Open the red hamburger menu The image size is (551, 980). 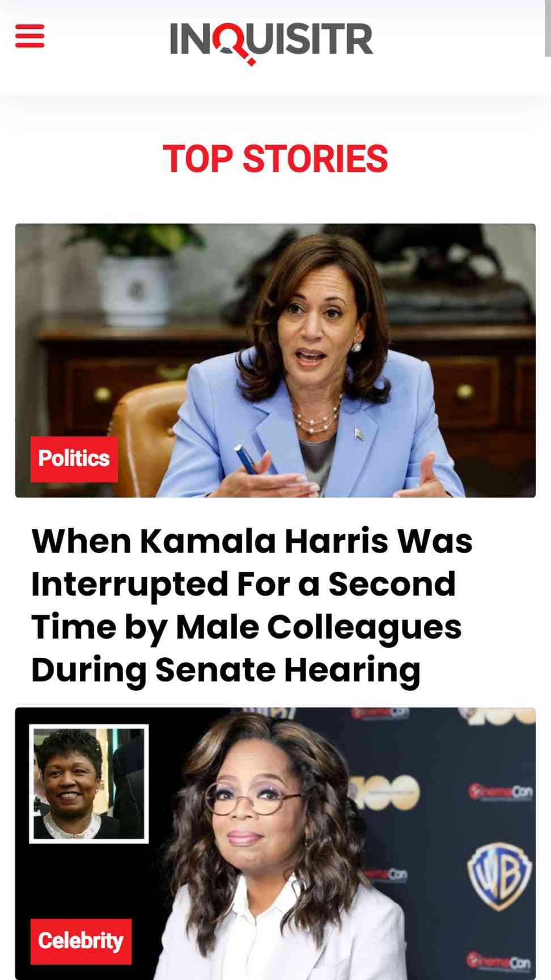[x=29, y=36]
